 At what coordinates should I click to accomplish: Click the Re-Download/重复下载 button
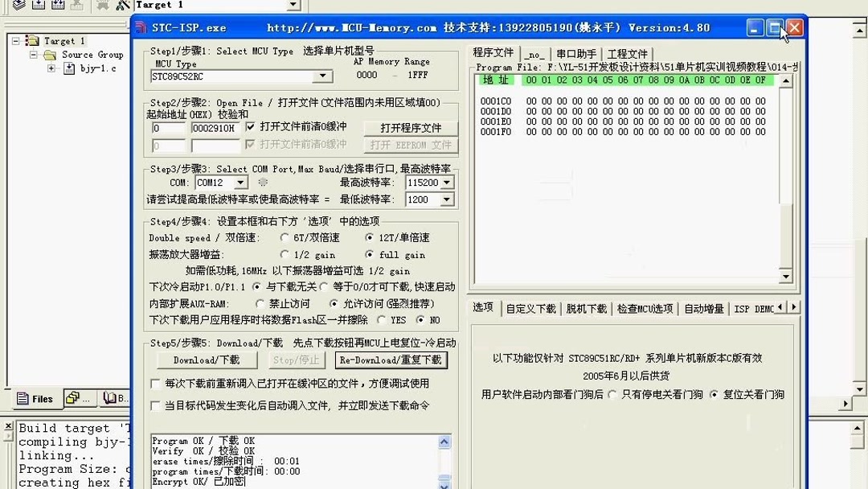[391, 360]
